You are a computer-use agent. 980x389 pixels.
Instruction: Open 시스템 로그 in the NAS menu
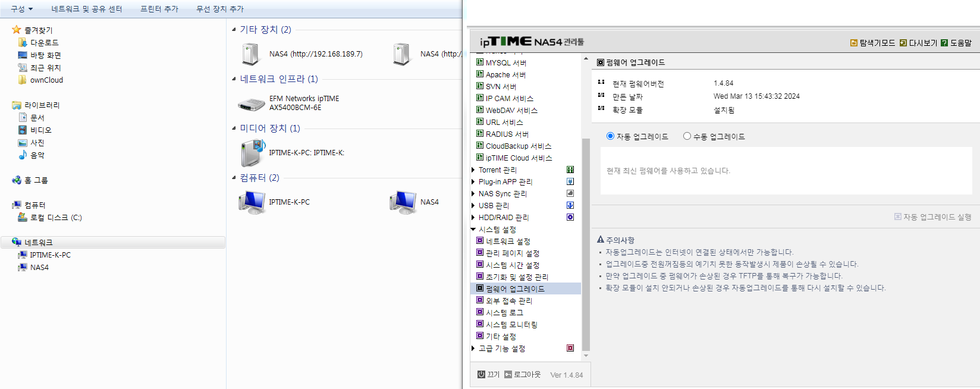[x=504, y=313]
